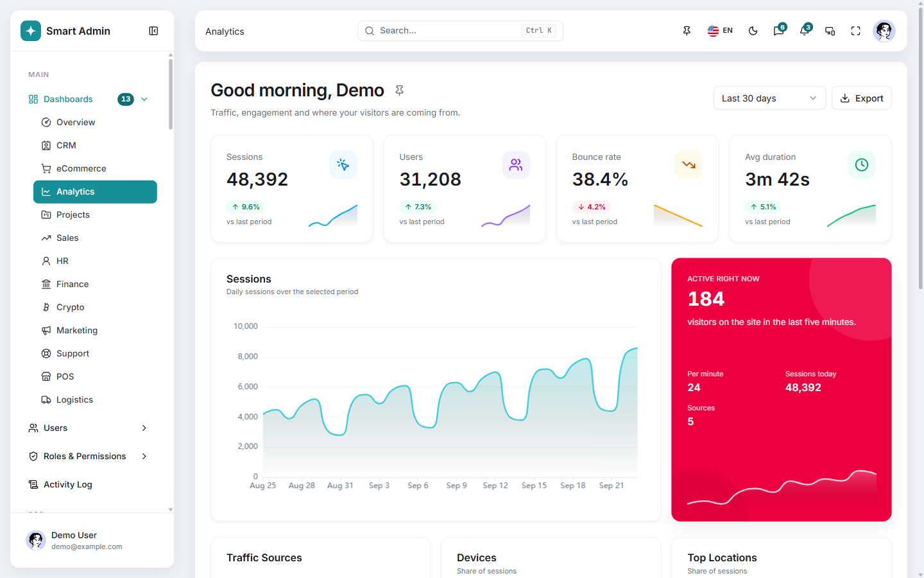Viewport: 924px width, 578px height.
Task: Click the Bounce rate trending-down icon
Action: pos(689,165)
